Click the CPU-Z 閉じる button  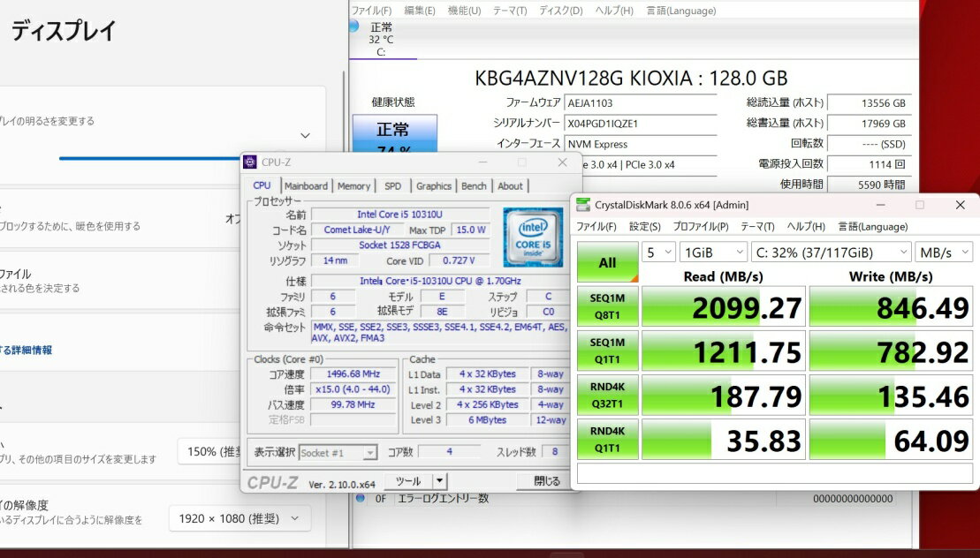tap(547, 481)
